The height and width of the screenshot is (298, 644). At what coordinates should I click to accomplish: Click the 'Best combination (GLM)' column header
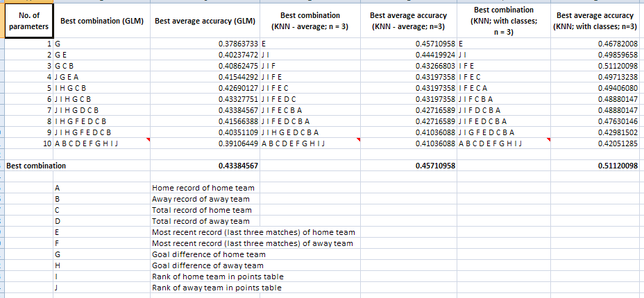102,21
